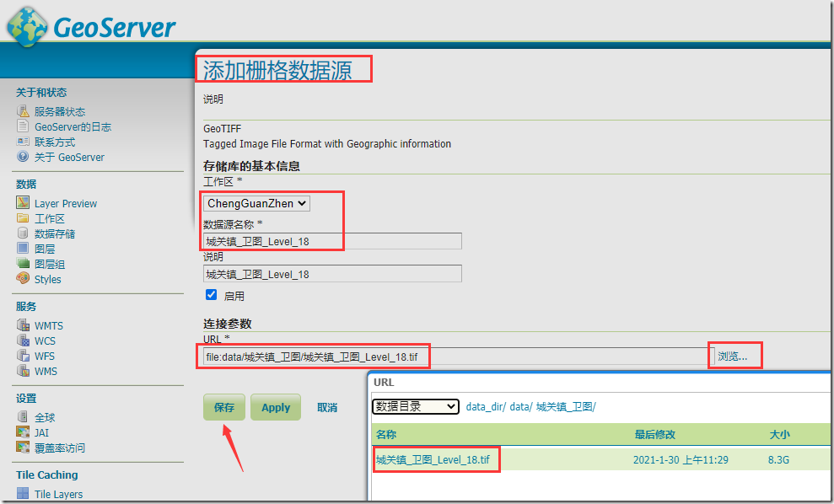Select file 城关镇_卫图_Level_18.tif in browser

(433, 459)
